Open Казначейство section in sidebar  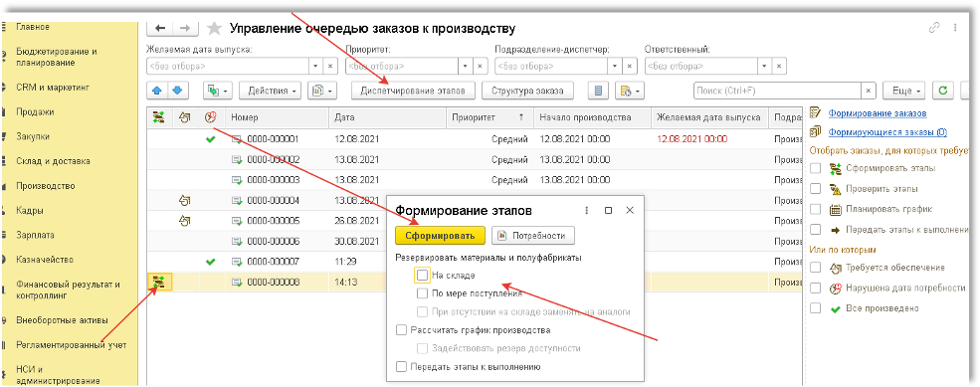tap(45, 260)
